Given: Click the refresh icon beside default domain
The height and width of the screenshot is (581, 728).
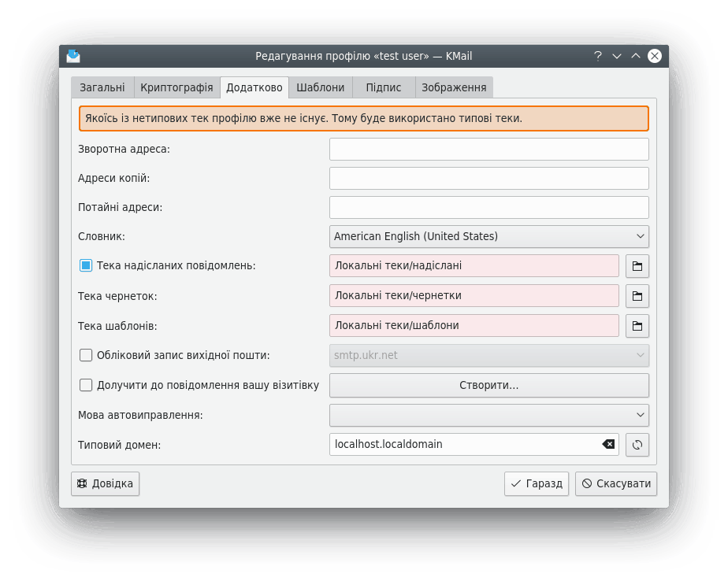Looking at the screenshot, I should pyautogui.click(x=637, y=445).
